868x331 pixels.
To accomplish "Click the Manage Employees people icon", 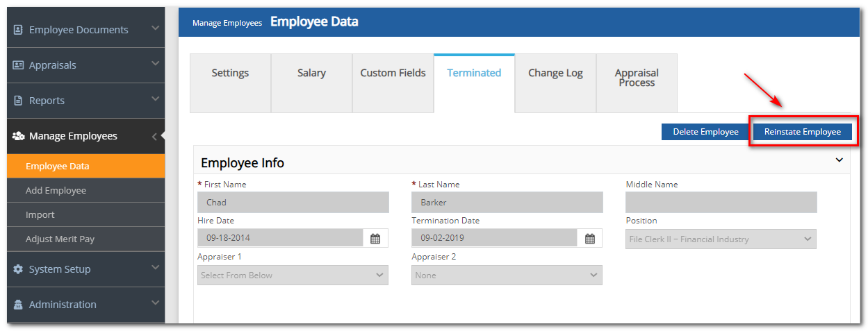I will pos(18,136).
